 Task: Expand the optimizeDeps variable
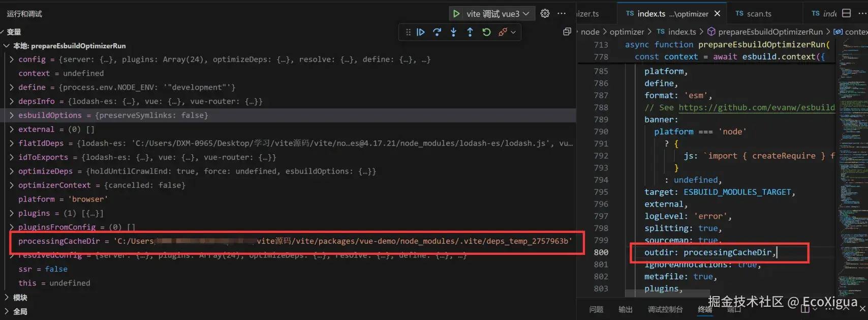click(12, 171)
